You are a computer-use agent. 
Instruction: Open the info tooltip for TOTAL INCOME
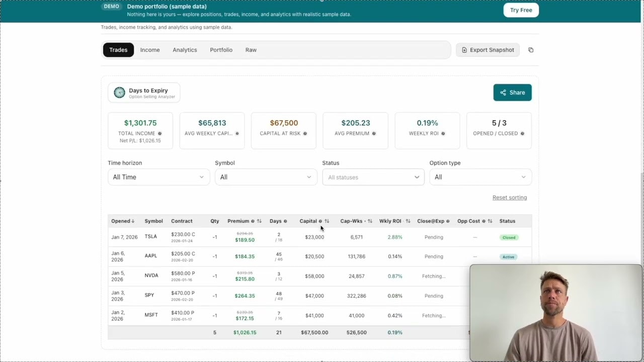tap(159, 133)
